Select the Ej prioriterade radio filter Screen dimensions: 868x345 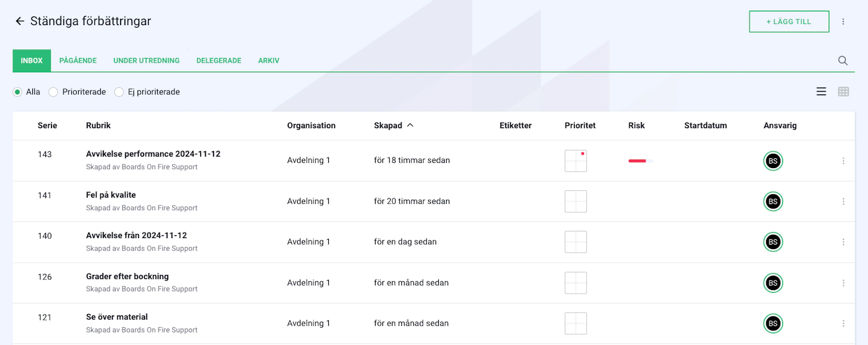pos(119,92)
